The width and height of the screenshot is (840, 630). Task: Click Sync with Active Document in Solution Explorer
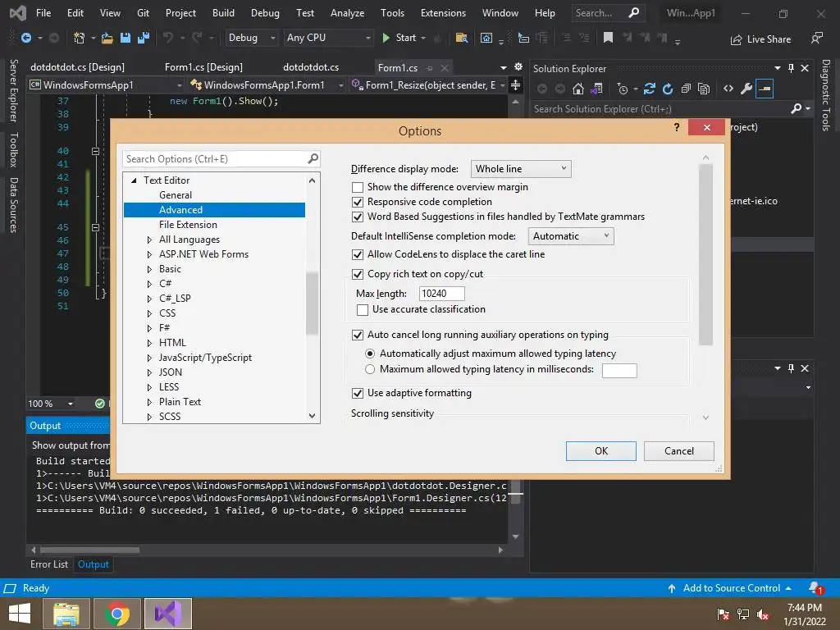[x=650, y=89]
